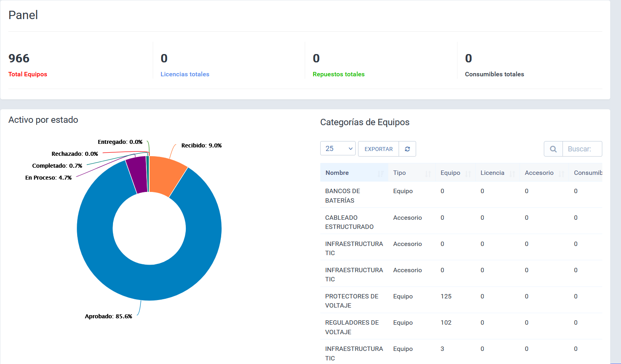Sort by Licencia column sort icon

coord(512,173)
